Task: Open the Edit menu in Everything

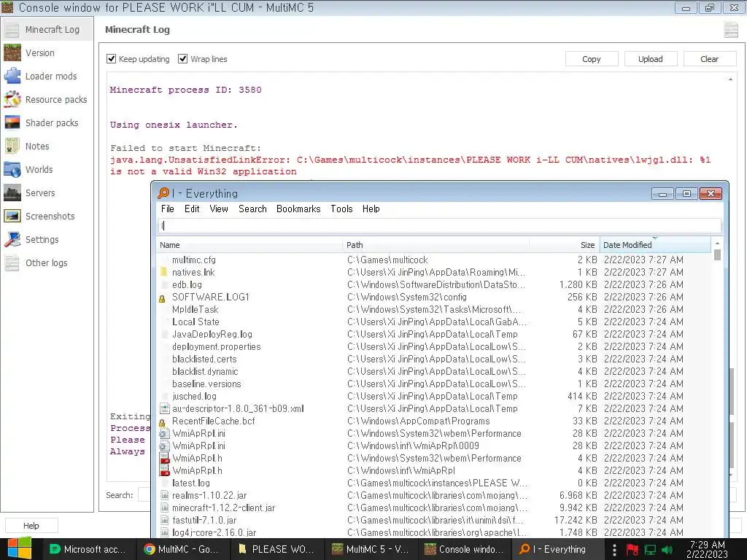Action: [192, 209]
